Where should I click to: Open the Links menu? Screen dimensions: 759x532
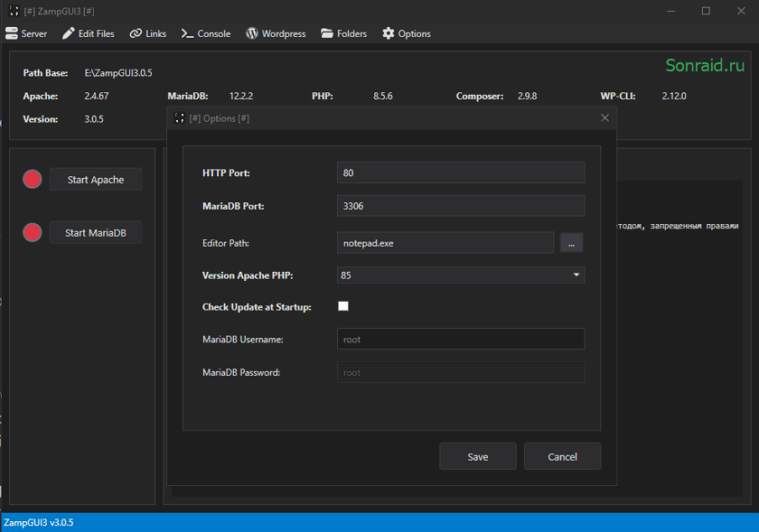(147, 33)
